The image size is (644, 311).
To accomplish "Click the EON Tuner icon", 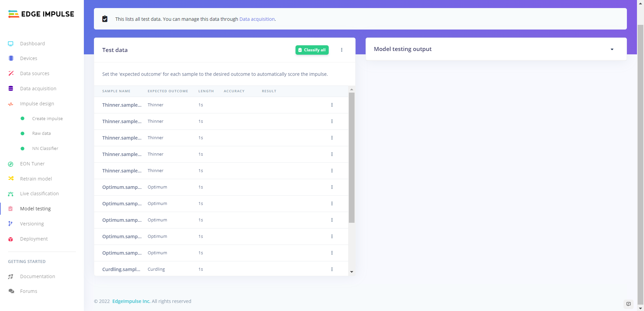I will tap(11, 164).
